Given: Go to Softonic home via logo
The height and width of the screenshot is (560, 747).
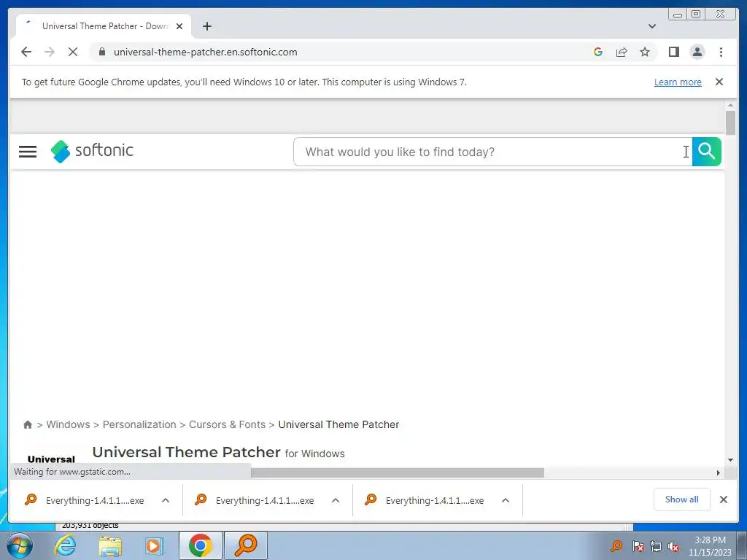Looking at the screenshot, I should click(x=92, y=151).
